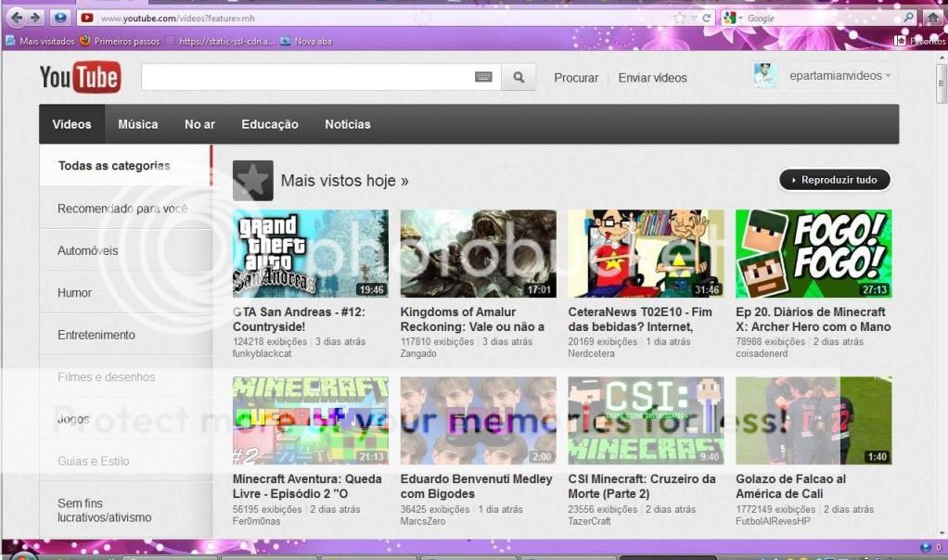Viewport: 948px width, 560px height.
Task: Click the browser forward arrow
Action: (x=35, y=18)
